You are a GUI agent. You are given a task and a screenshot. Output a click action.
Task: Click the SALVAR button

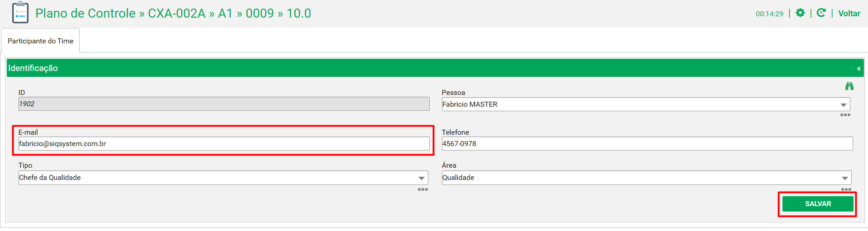click(x=818, y=204)
